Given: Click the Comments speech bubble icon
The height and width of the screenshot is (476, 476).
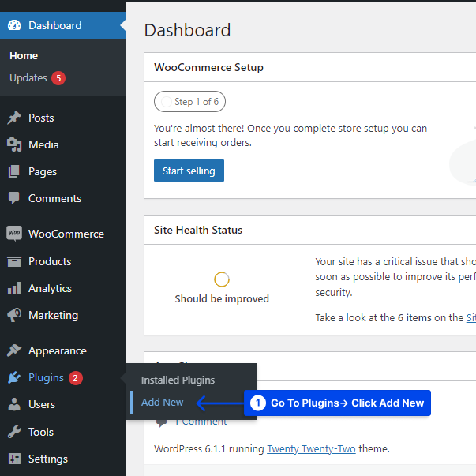Looking at the screenshot, I should (x=14, y=198).
